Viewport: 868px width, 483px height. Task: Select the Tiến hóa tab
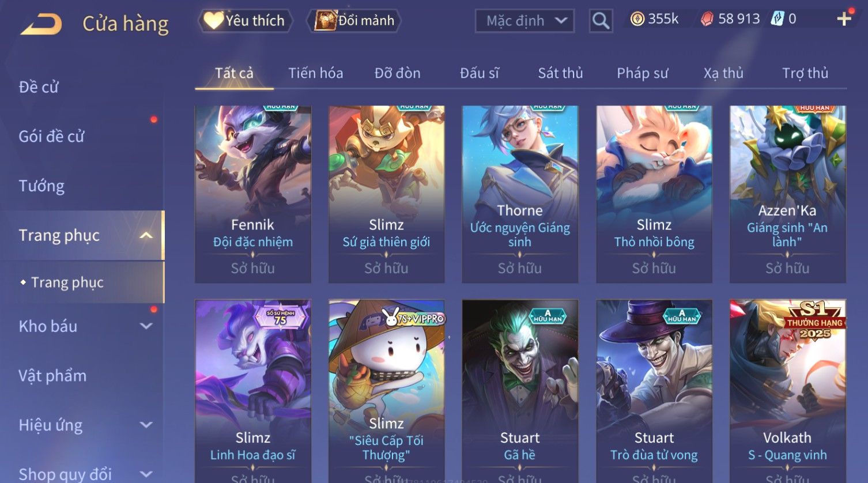(315, 73)
